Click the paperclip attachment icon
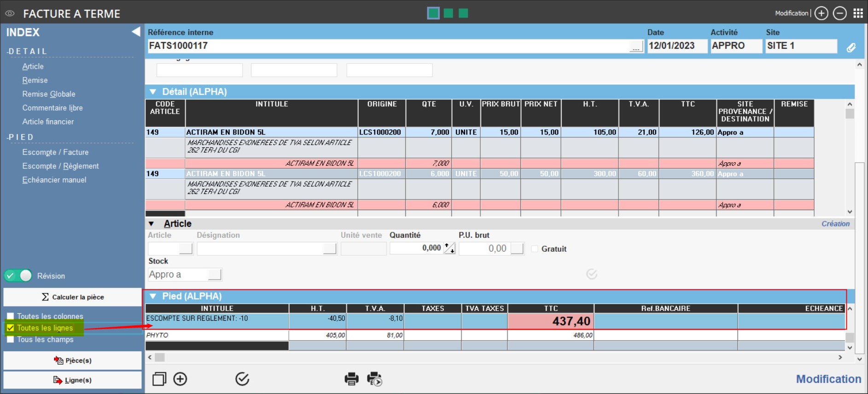The width and height of the screenshot is (868, 394). pos(851,47)
